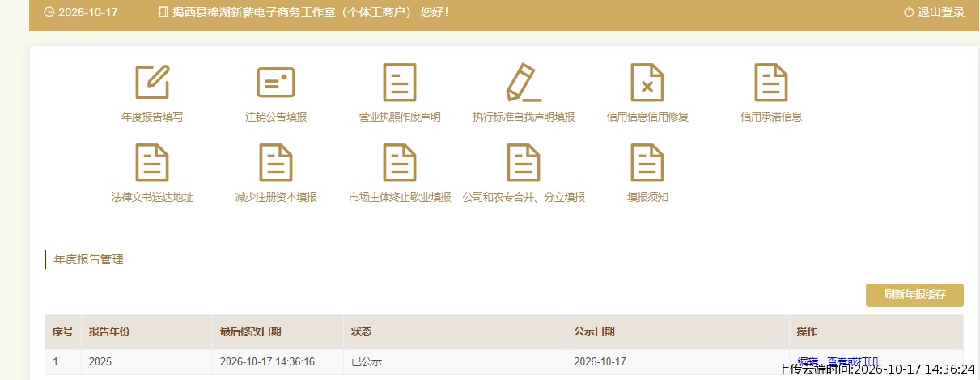Click the 序号 column header
Image resolution: width=980 pixels, height=380 pixels.
tap(63, 332)
